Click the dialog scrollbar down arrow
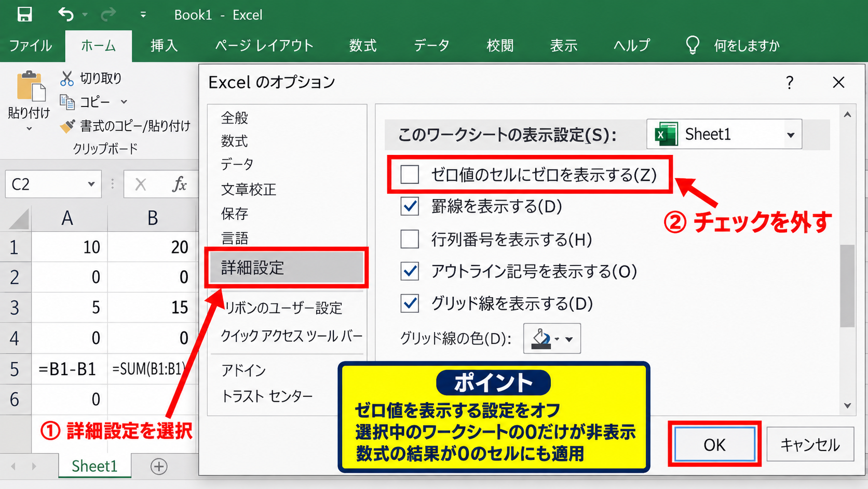868x489 pixels. pyautogui.click(x=847, y=405)
